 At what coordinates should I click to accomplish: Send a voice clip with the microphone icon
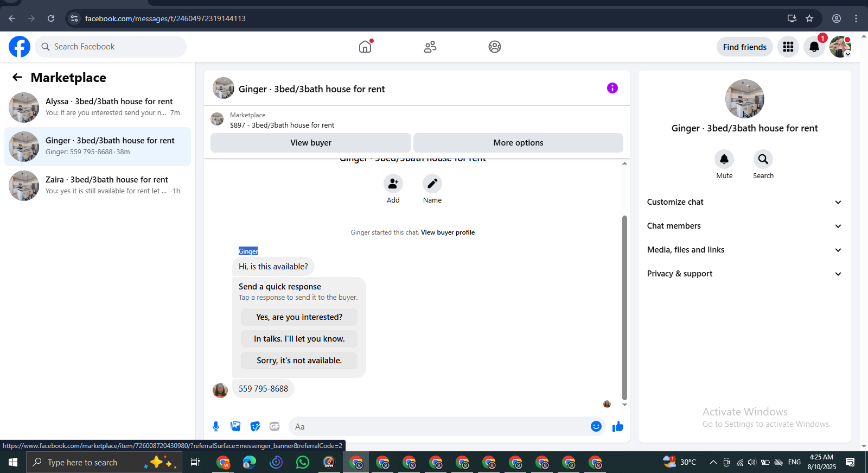click(216, 426)
